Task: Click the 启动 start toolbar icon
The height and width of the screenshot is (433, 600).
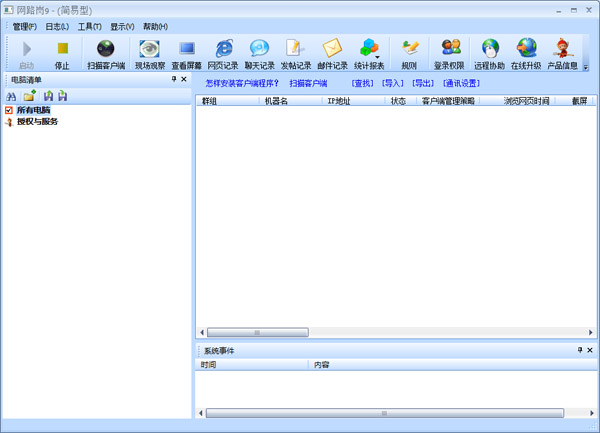Action: [27, 49]
